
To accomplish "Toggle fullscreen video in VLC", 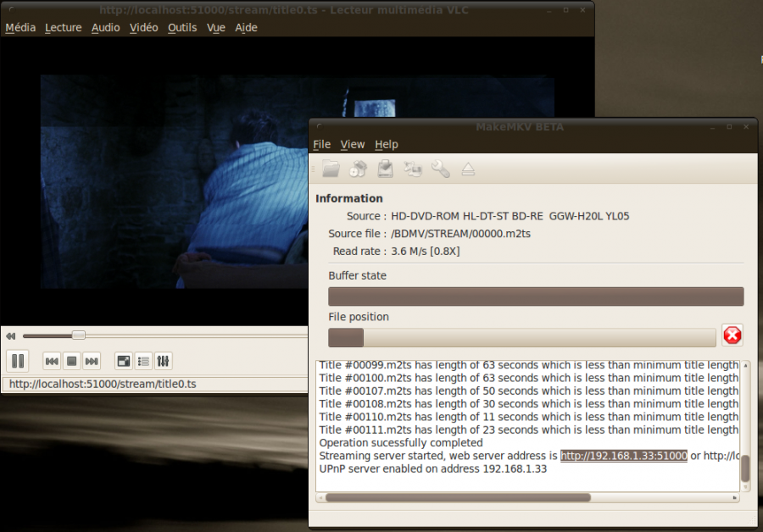I will 124,361.
